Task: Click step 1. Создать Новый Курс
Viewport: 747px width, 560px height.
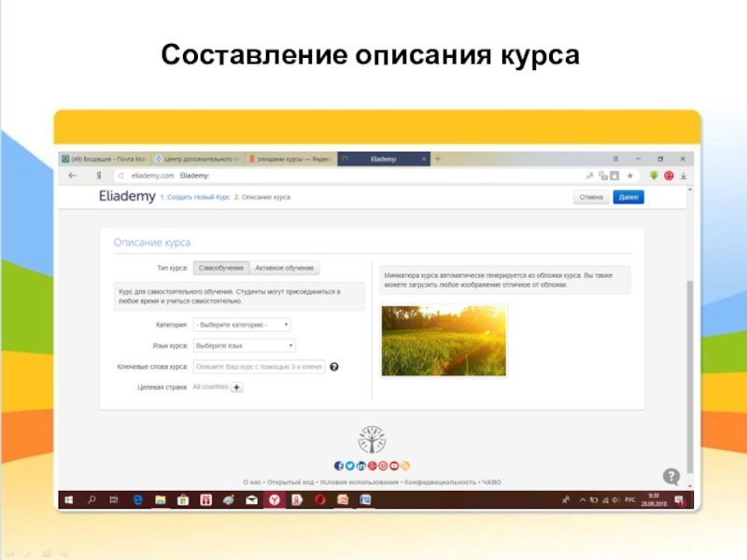Action: coord(194,198)
